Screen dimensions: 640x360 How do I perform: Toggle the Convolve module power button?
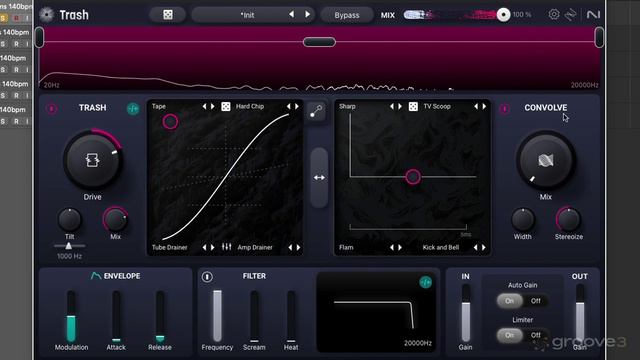(x=504, y=109)
